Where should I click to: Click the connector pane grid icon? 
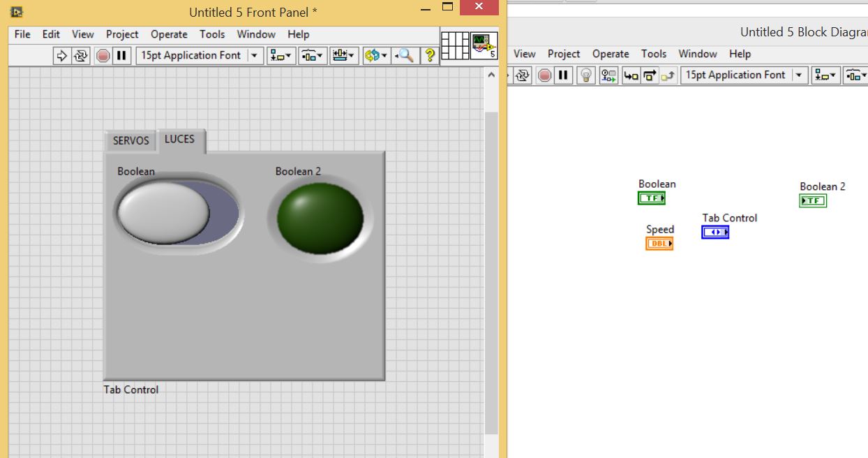pyautogui.click(x=456, y=46)
